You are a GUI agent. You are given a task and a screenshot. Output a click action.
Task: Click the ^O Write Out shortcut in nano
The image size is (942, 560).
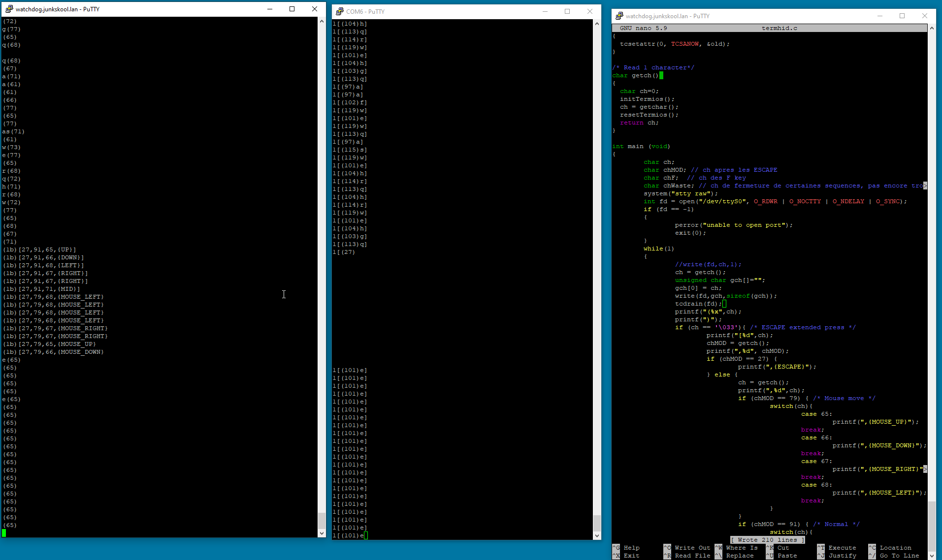687,548
